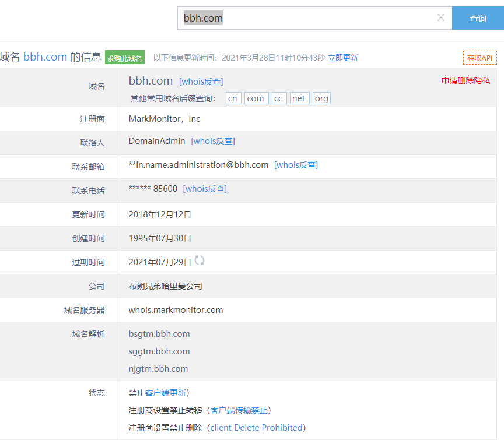This screenshot has width=504, height=440.
Task: Open whois反查 for contact DomainAdmin
Action: click(213, 141)
